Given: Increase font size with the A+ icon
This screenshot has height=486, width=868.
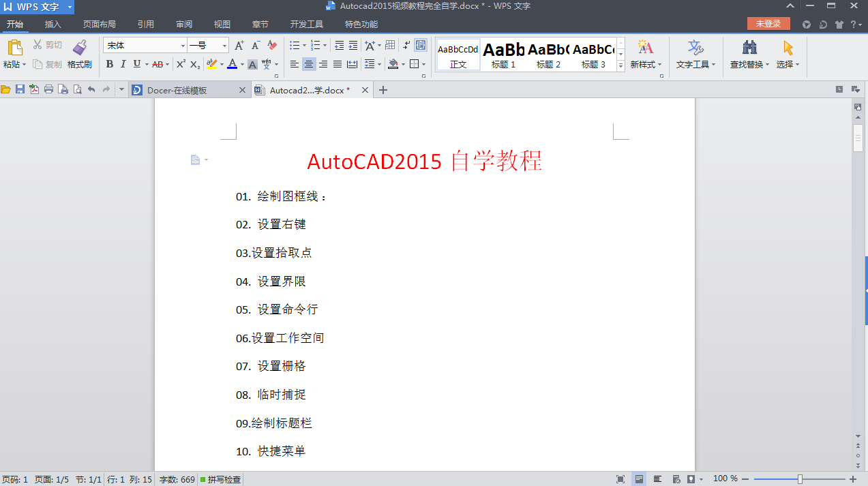Looking at the screenshot, I should 239,46.
